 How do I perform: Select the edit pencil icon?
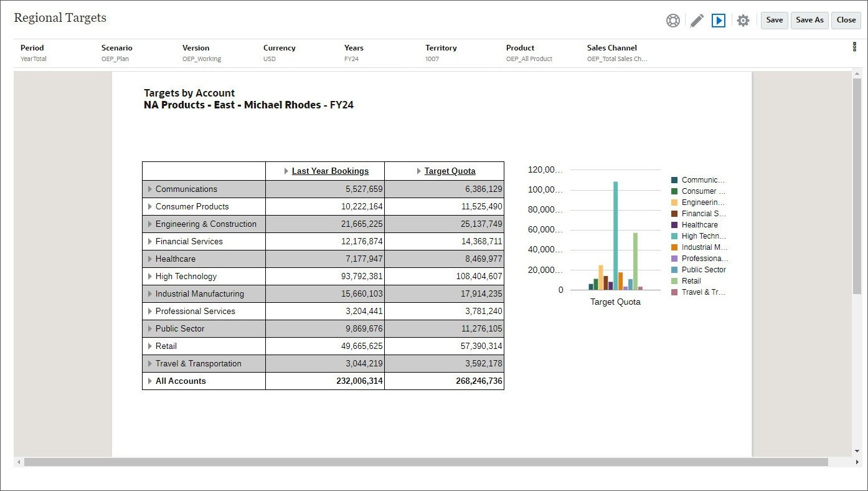696,20
